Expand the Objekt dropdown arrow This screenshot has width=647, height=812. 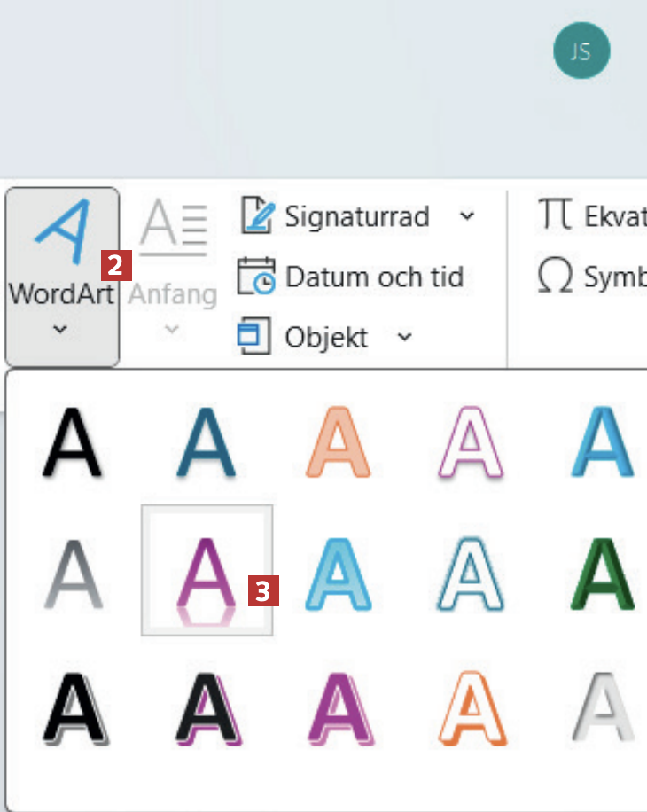coord(404,337)
